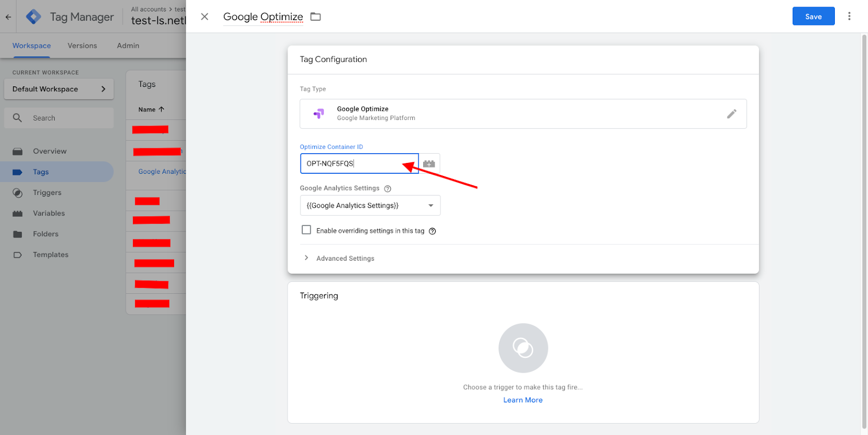Click the Triggers circle icon in sidebar
Screen dimensions: 868x435
coord(17,193)
